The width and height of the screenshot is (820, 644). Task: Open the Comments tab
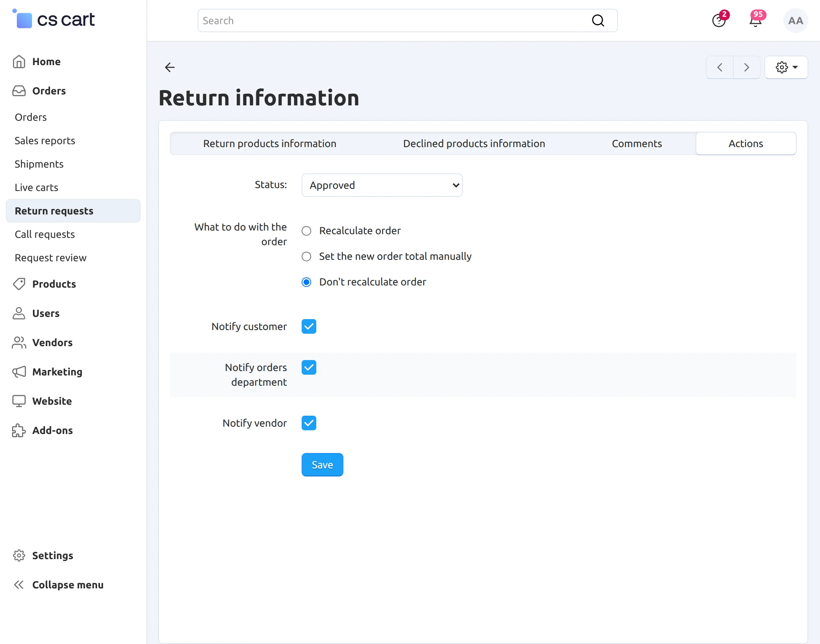(x=637, y=144)
